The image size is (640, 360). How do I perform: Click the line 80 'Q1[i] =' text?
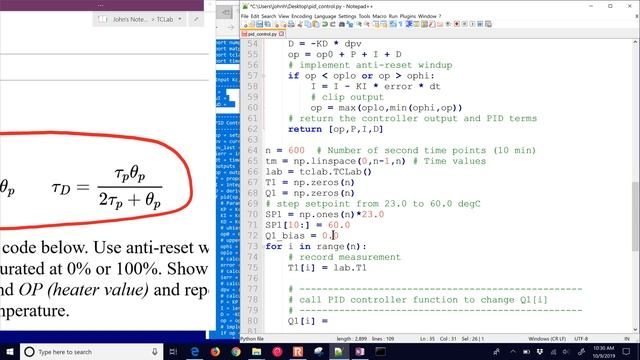(x=308, y=321)
